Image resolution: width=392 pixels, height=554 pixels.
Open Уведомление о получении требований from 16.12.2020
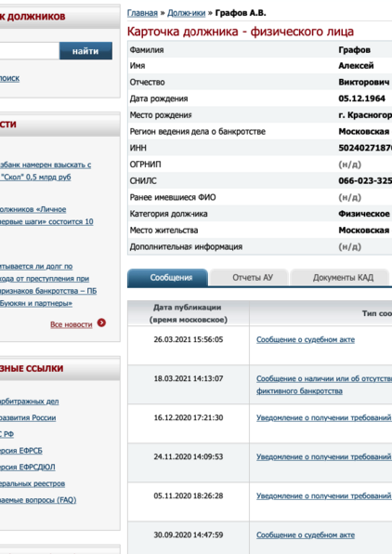[x=324, y=417]
